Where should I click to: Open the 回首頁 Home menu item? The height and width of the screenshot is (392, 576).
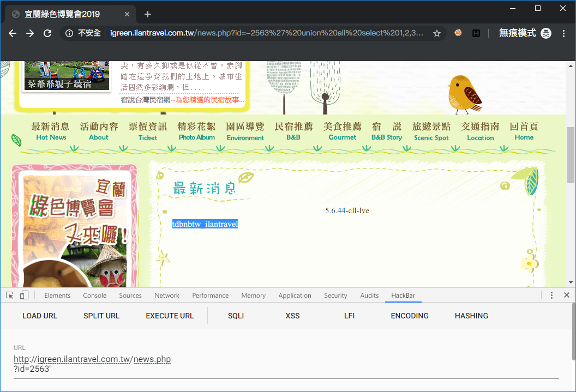tap(524, 131)
